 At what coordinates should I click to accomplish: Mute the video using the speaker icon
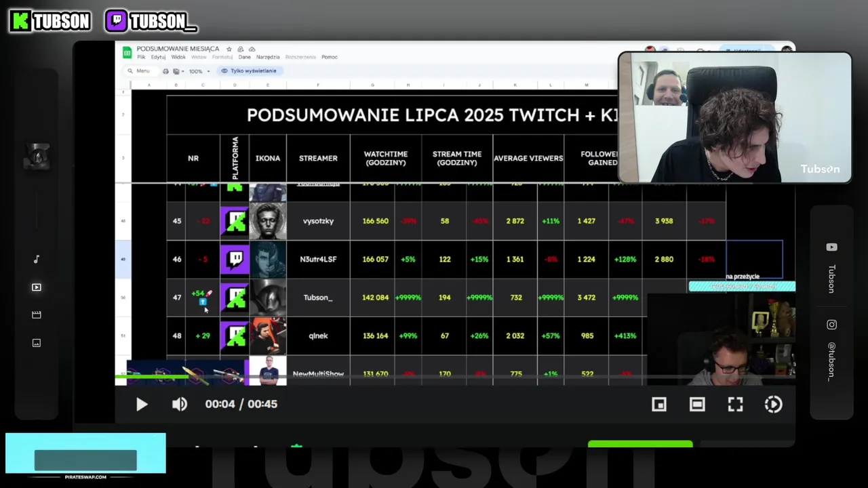point(179,405)
